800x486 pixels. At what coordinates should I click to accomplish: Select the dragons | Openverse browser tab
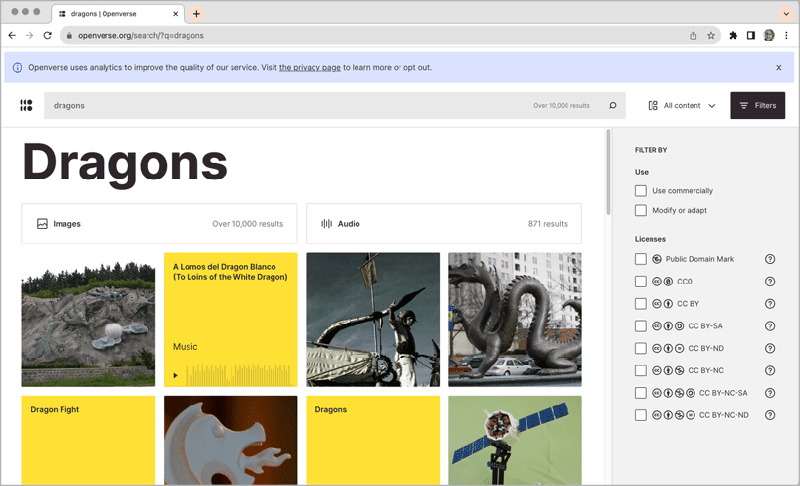tap(117, 14)
